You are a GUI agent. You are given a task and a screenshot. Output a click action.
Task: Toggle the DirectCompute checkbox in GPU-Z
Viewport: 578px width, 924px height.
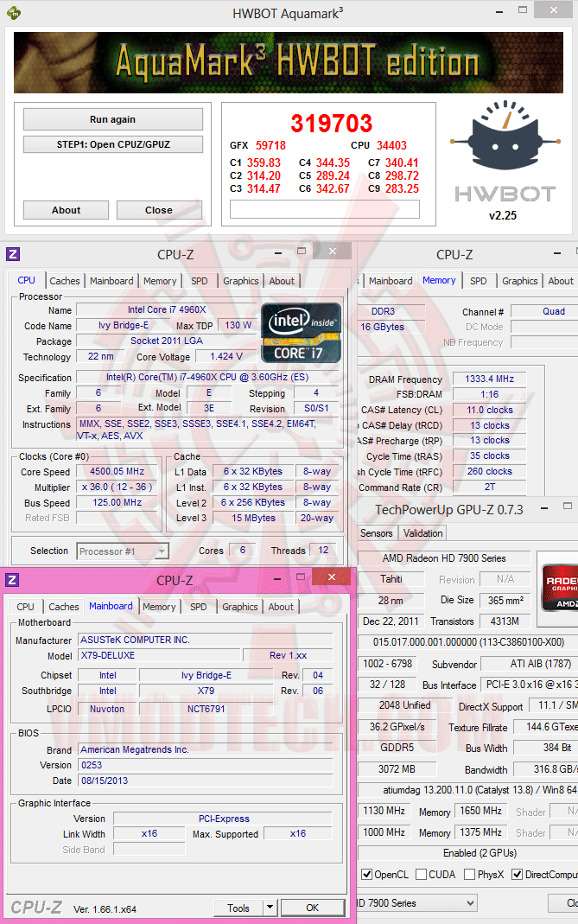pyautogui.click(x=518, y=875)
